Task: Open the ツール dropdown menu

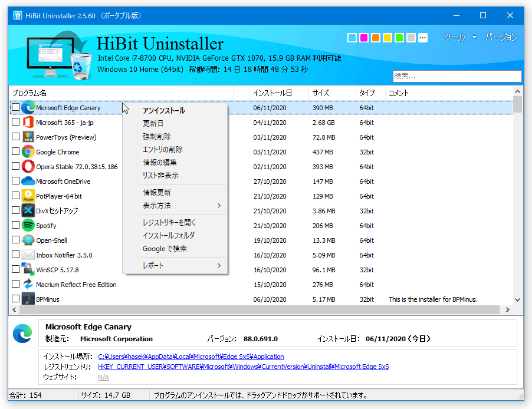Action: pos(460,37)
